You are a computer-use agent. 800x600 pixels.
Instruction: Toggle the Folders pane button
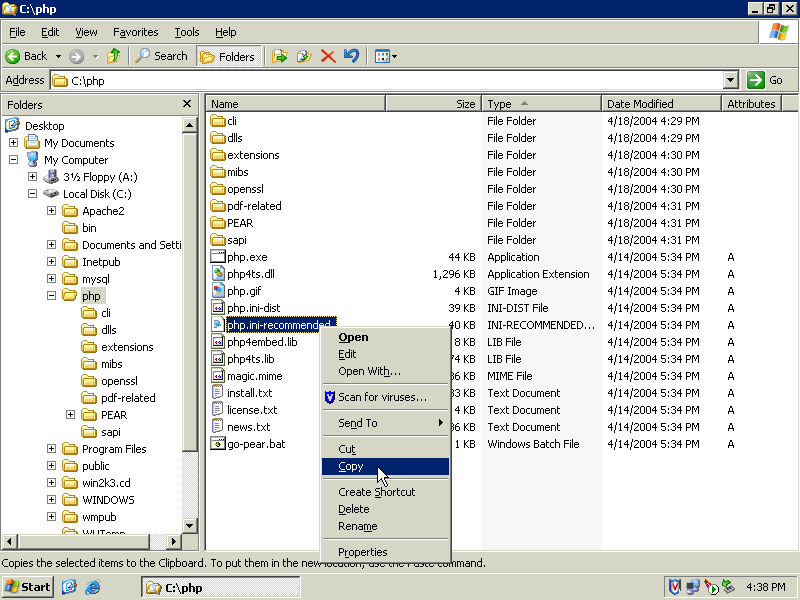click(228, 56)
